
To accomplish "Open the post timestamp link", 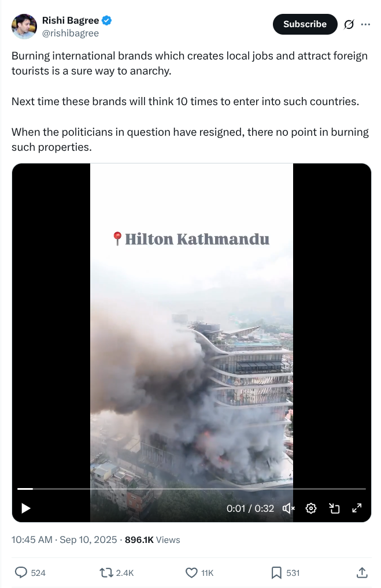I will (64, 539).
